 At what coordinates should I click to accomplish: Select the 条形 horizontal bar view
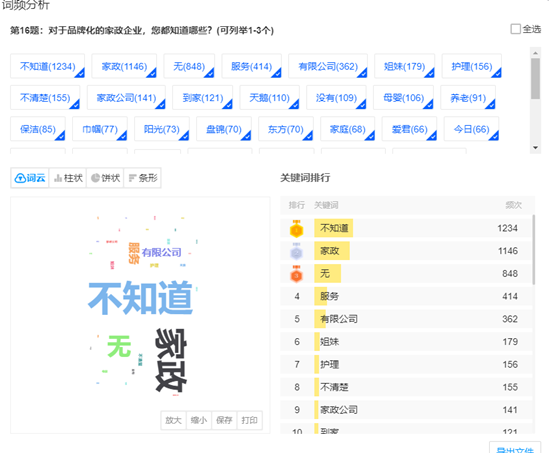[142, 178]
